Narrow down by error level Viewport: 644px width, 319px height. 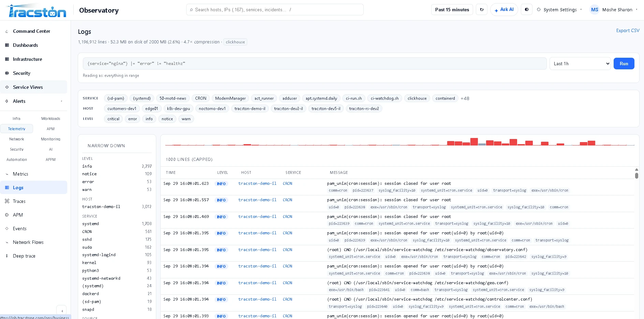(117, 182)
